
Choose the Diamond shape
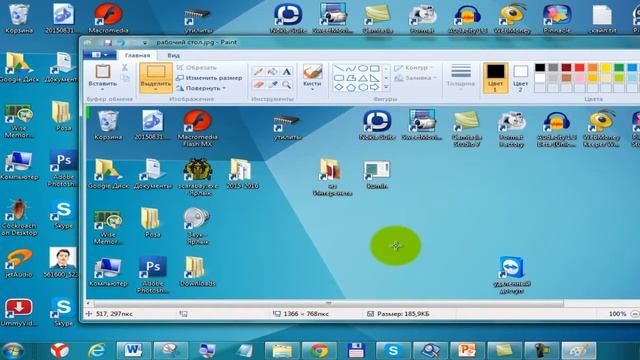339,87
